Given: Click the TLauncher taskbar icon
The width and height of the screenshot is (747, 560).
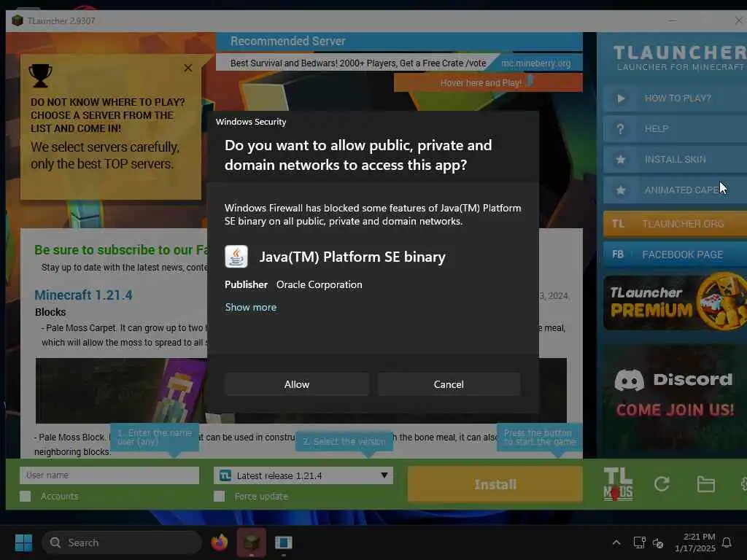Looking at the screenshot, I should [252, 542].
